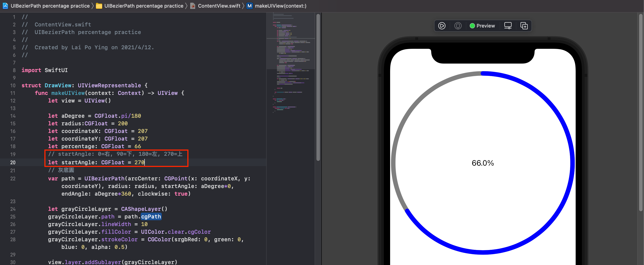Click the project icon in the breadcrumb
644x265 pixels.
click(5, 6)
